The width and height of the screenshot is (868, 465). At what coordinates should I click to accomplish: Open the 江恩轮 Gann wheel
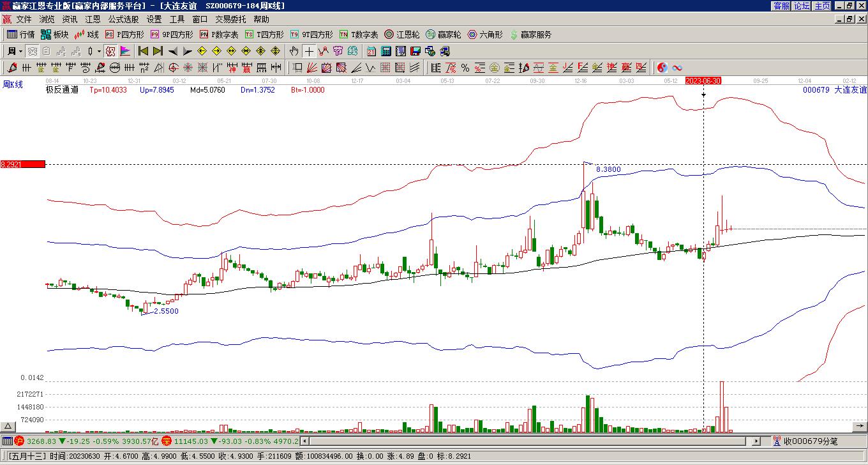tap(402, 34)
